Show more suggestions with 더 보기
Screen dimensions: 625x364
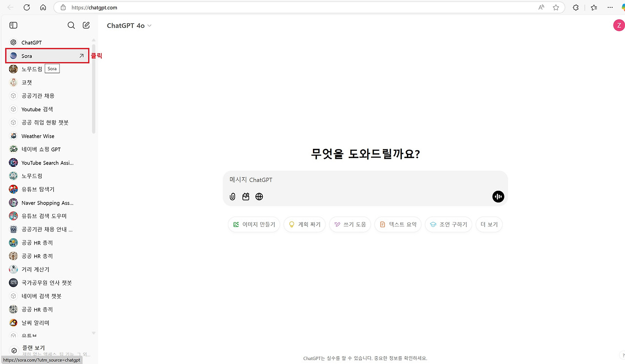pyautogui.click(x=489, y=224)
